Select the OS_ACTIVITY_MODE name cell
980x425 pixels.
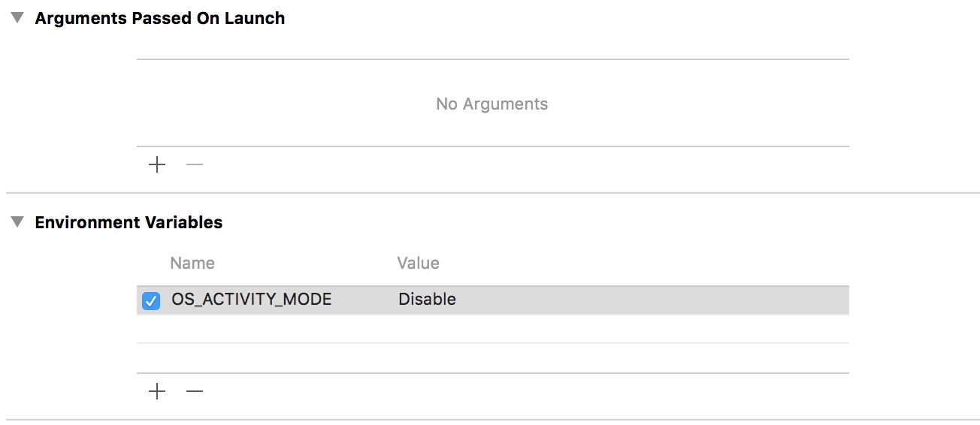point(251,300)
